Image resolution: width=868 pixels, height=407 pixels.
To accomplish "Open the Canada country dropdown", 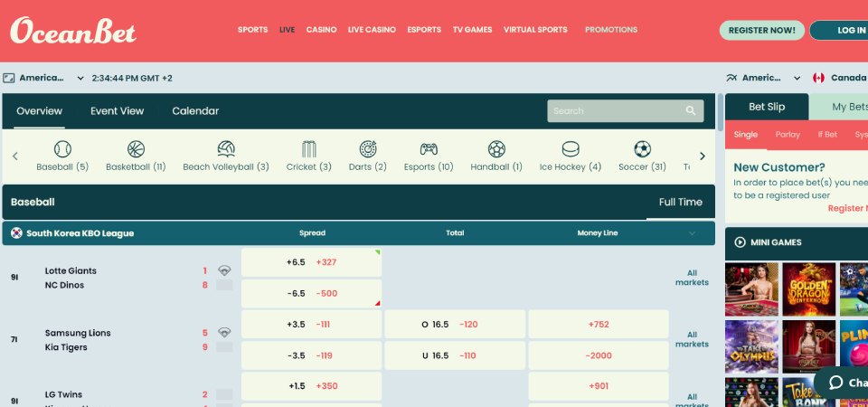I will coord(841,78).
